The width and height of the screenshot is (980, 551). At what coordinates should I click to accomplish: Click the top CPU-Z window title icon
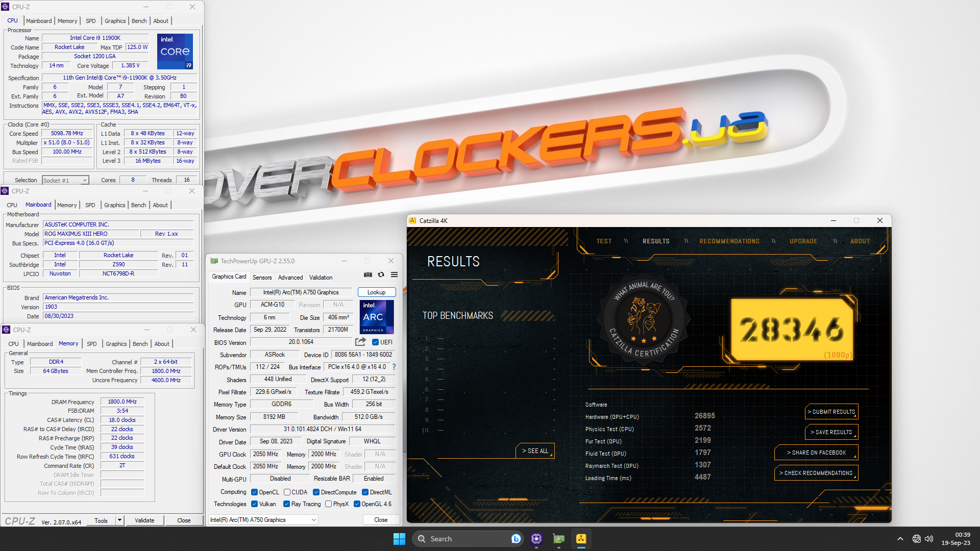click(5, 7)
